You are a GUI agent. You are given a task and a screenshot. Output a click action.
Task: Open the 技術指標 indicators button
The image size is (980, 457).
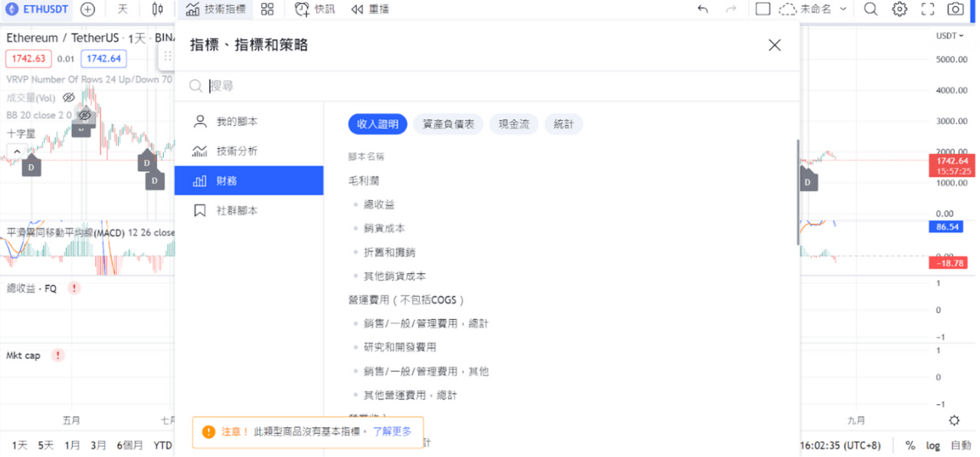(x=216, y=9)
